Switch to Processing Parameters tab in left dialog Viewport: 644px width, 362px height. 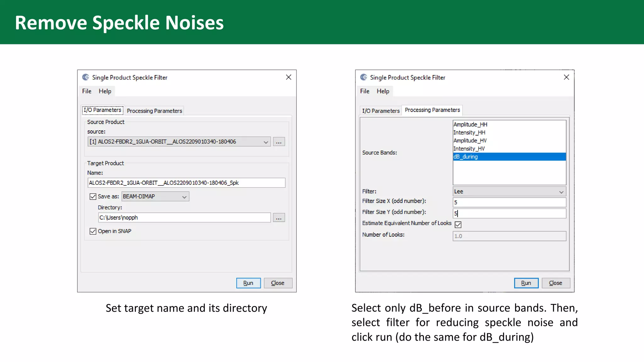point(154,111)
